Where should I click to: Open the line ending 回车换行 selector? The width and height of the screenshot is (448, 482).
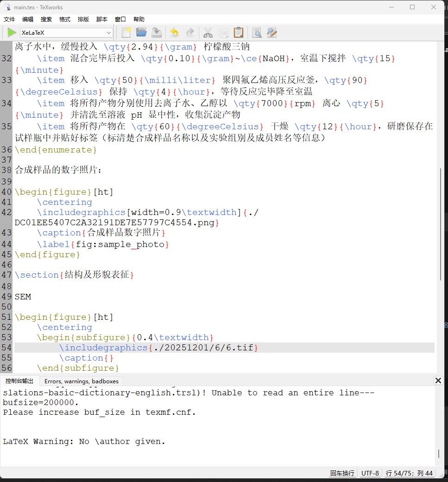point(342,473)
